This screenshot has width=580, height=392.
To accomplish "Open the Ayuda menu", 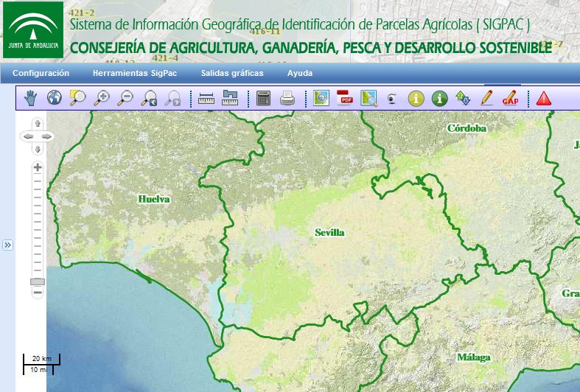I will tap(300, 73).
